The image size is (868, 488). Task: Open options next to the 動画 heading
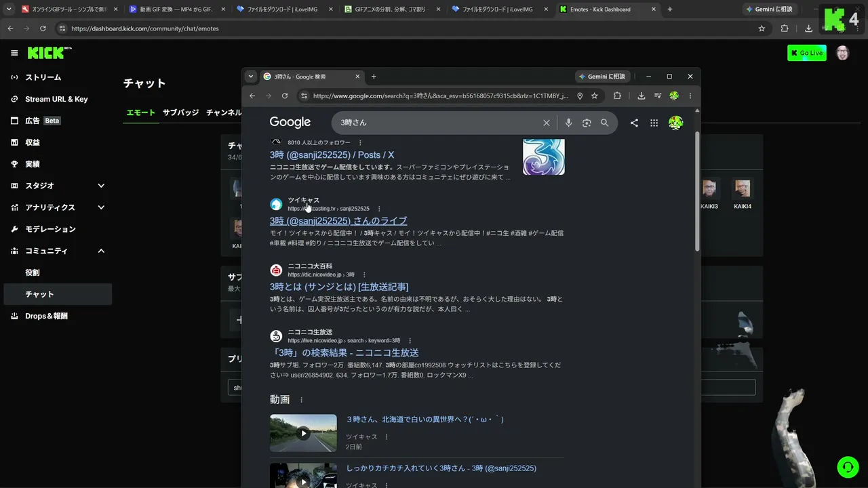[302, 400]
